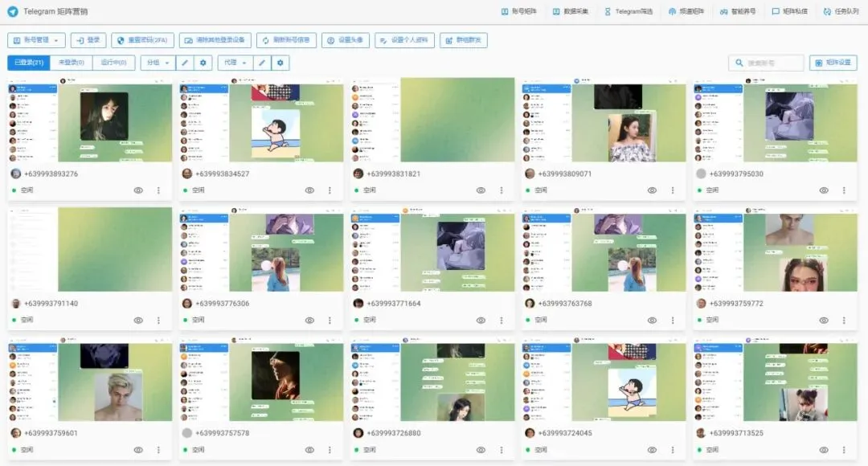Toggle preview eye on account +639993759601
Screen dimensions: 868x466
(137, 450)
